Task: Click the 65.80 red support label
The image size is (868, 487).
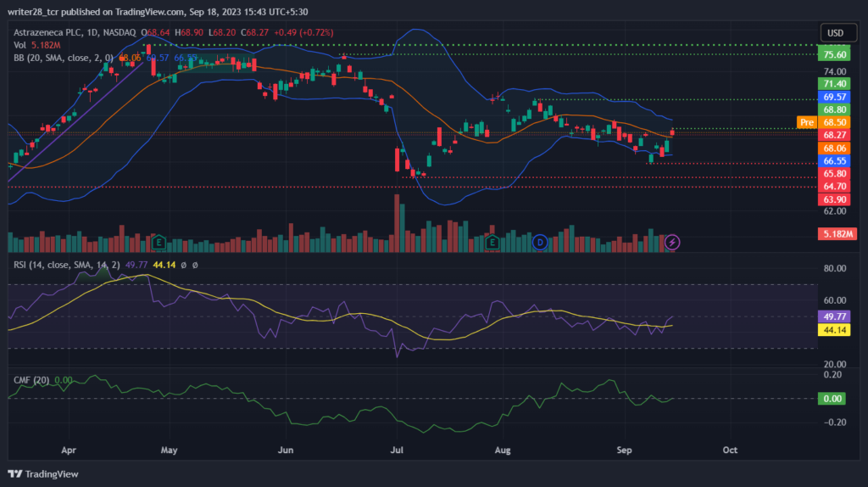Action: pyautogui.click(x=835, y=173)
